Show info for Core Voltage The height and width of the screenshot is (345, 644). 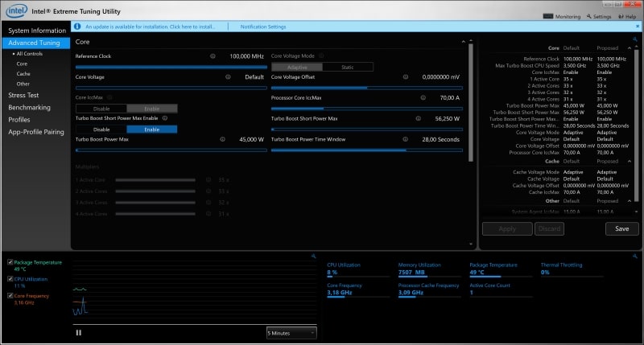(228, 76)
